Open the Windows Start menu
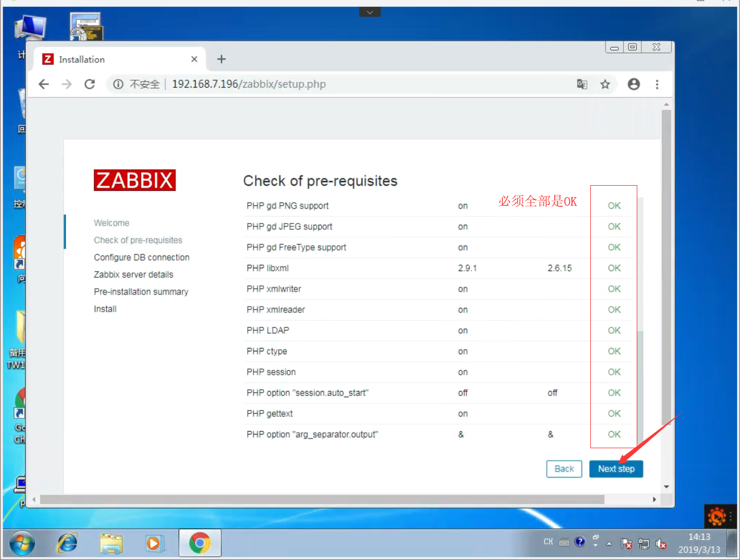Viewport: 740px width, 560px height. (22, 543)
